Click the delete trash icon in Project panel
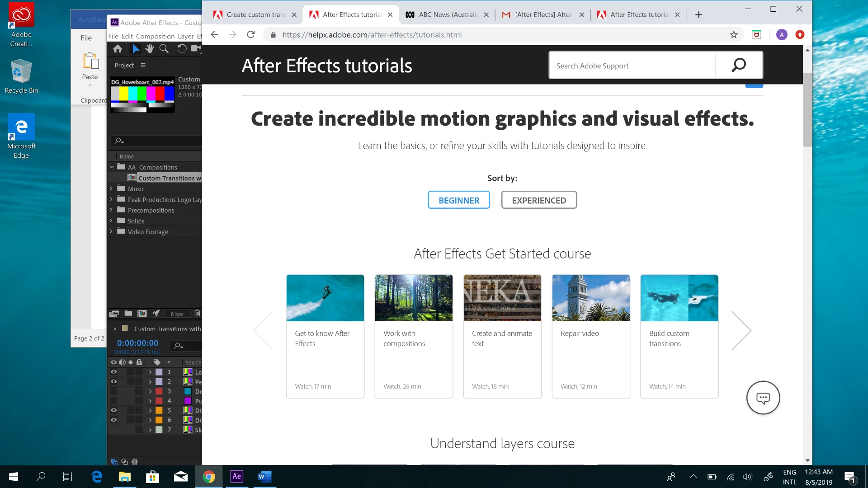This screenshot has height=488, width=868. pos(197,314)
